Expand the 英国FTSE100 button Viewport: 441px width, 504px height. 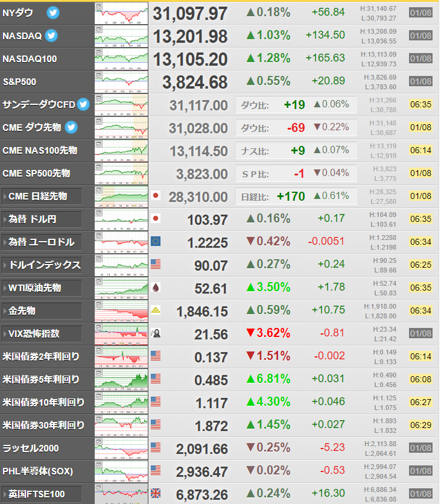tap(42, 494)
